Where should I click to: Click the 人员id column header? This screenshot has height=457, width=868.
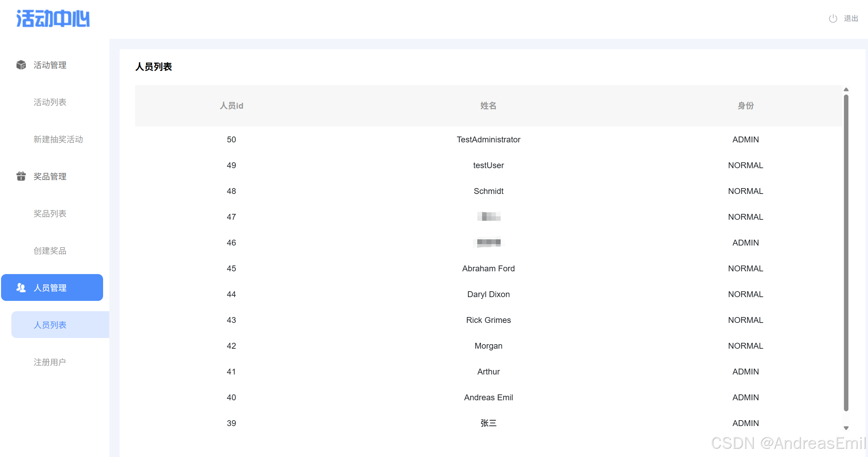[231, 106]
